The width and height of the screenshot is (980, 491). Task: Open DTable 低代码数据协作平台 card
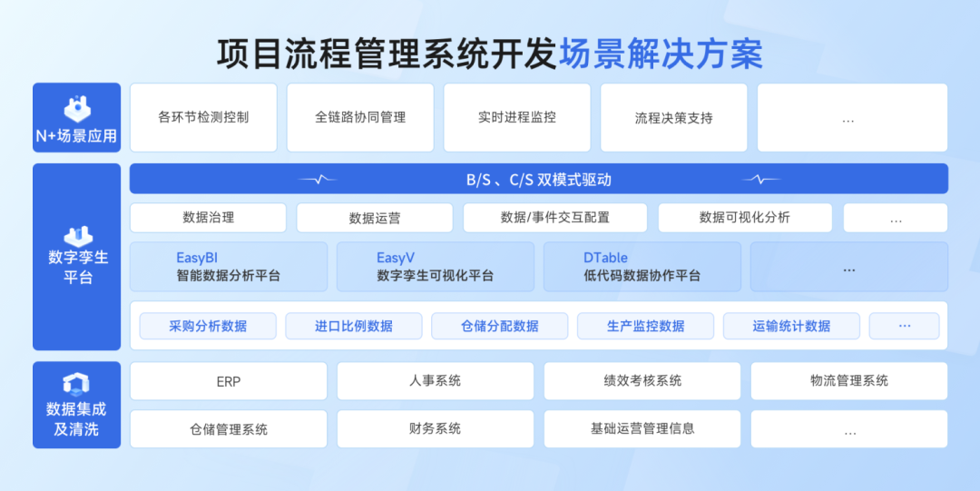(642, 267)
